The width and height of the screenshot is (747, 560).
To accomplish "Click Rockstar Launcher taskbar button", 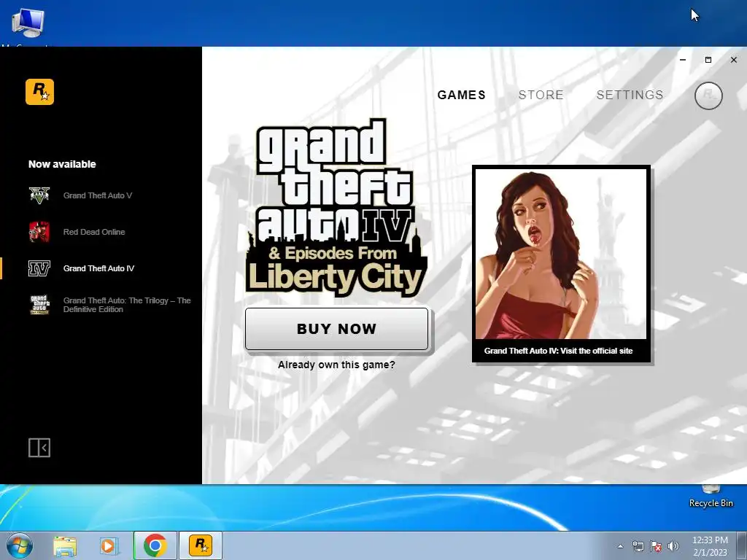I will click(201, 545).
